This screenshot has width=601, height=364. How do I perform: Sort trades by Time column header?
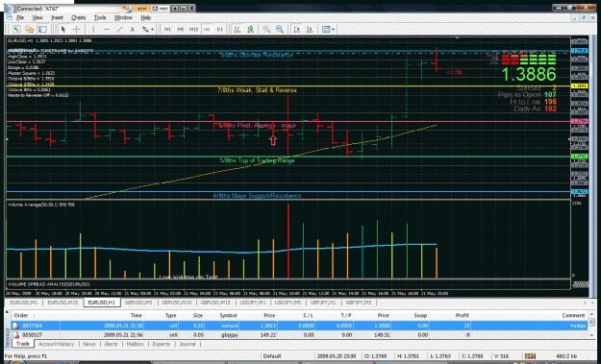[x=137, y=315]
